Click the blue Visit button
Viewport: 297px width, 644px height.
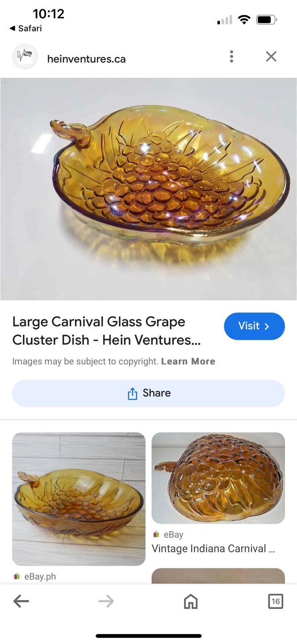[x=254, y=326]
